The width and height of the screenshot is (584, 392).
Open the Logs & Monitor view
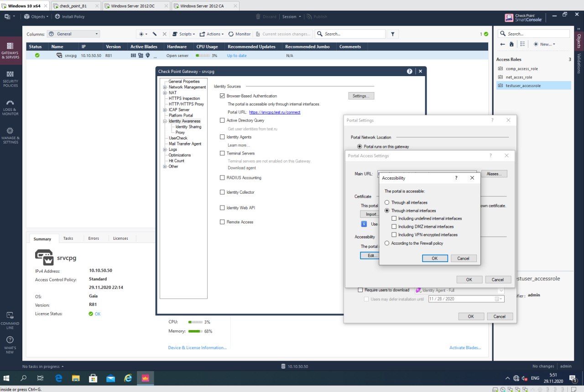[10, 107]
